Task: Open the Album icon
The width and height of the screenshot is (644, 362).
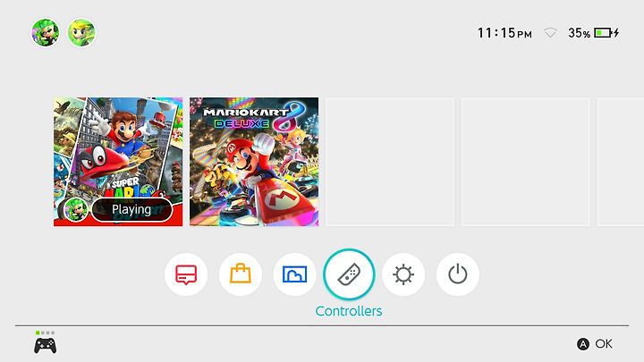Action: (294, 274)
